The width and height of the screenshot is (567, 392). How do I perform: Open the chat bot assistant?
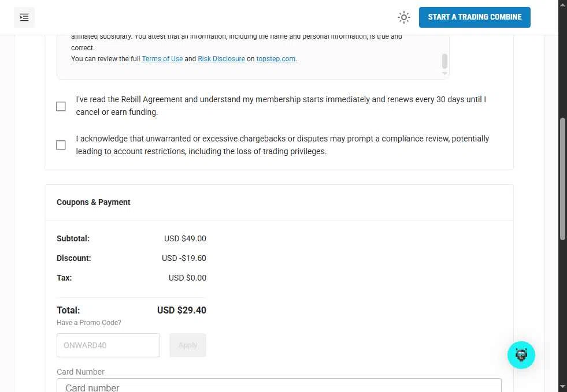click(521, 355)
